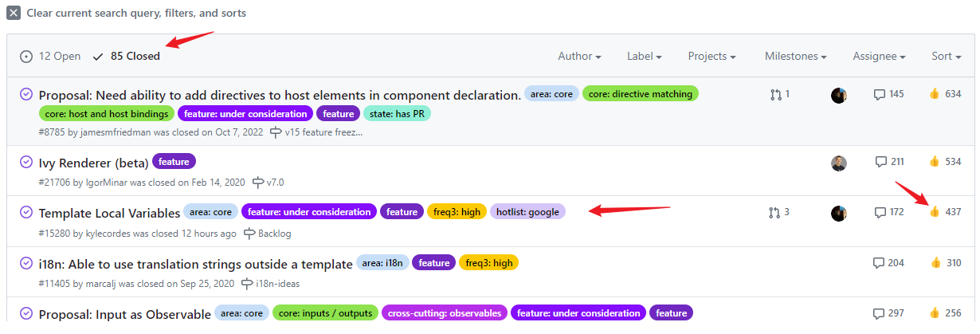The width and height of the screenshot is (980, 334).
Task: Click milestone icon next to Backlog
Action: pos(249,234)
